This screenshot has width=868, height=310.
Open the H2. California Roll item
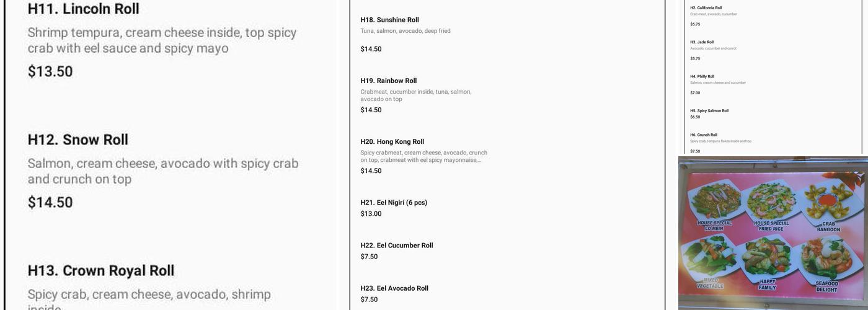[706, 8]
